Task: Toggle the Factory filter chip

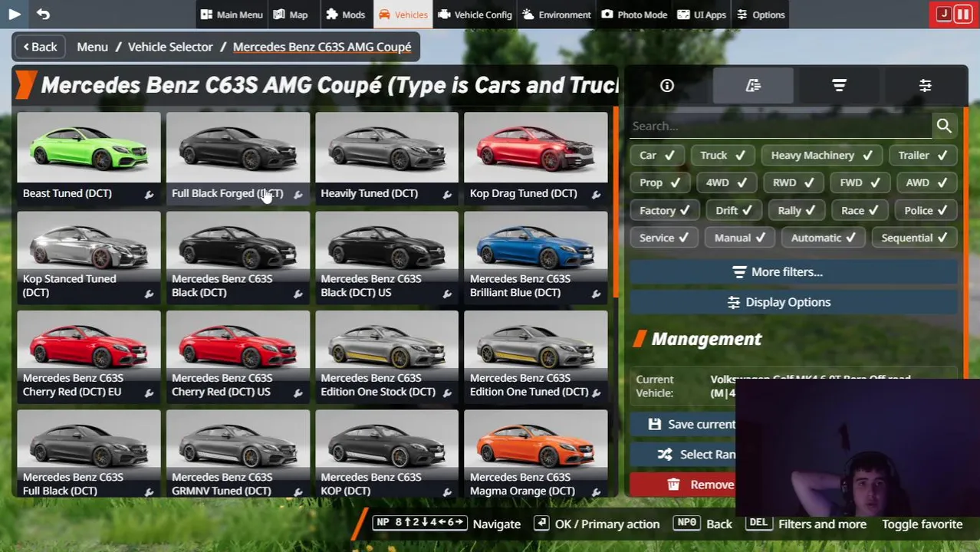Action: tap(664, 210)
